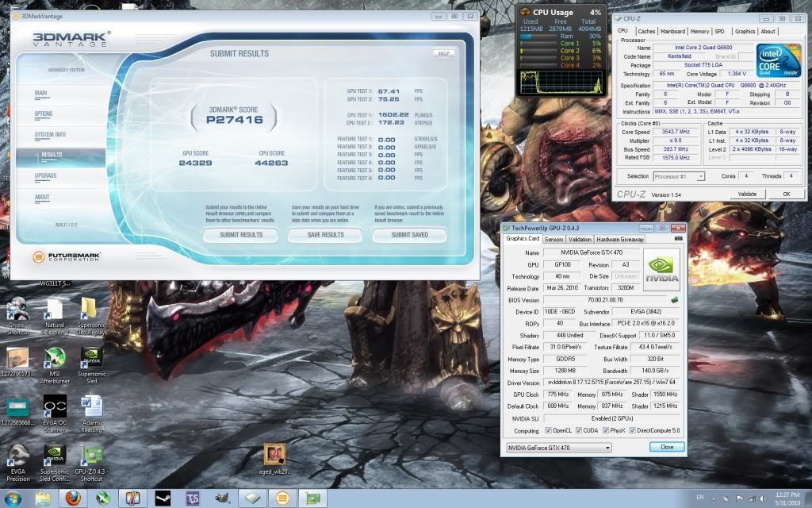812x508 pixels.
Task: Open Steam from the taskbar
Action: (x=162, y=498)
